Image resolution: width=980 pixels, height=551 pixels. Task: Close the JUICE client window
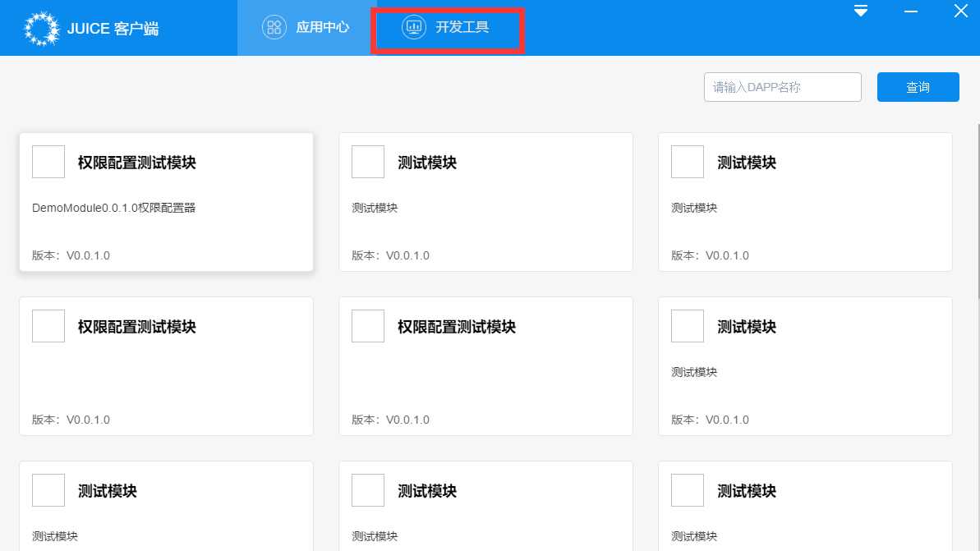pos(960,11)
